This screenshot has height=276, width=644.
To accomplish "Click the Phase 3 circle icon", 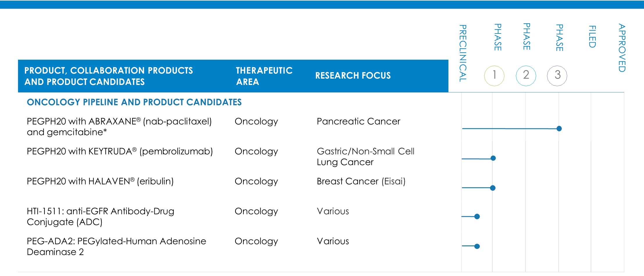I will point(557,76).
